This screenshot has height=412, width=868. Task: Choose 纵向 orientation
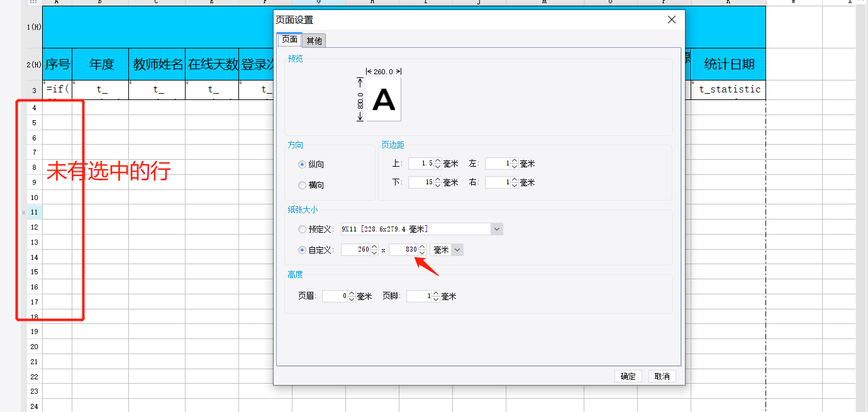point(311,164)
